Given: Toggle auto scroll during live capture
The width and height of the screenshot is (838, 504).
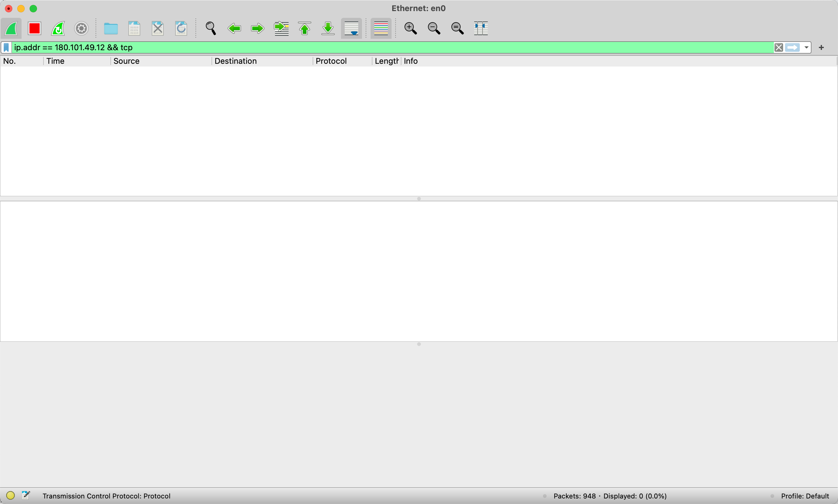Looking at the screenshot, I should click(351, 29).
